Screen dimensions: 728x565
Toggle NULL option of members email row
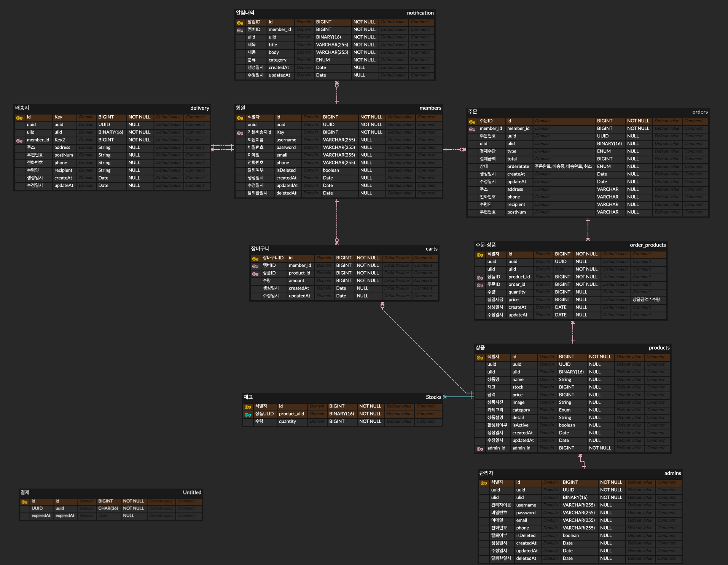click(366, 155)
